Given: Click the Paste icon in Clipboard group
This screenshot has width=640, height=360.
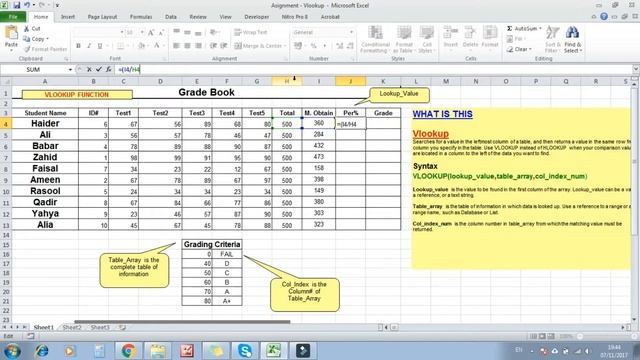Looking at the screenshot, I should click(x=11, y=33).
